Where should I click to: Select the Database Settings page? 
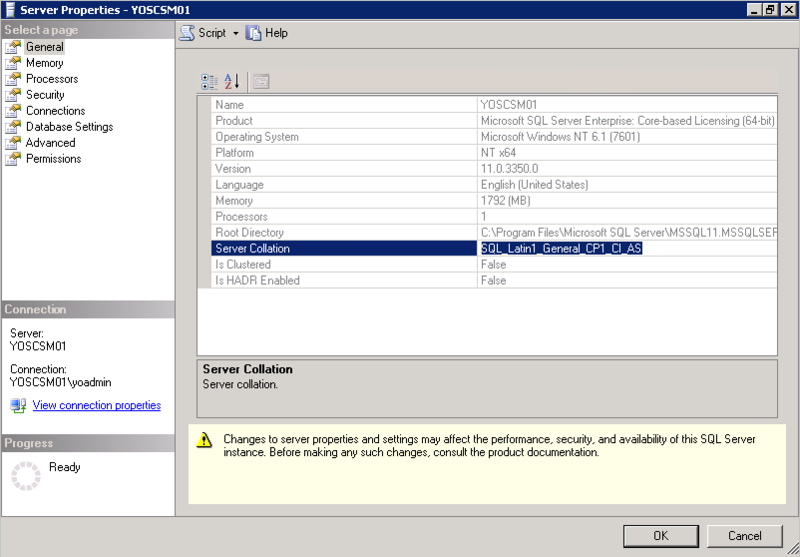tap(70, 126)
